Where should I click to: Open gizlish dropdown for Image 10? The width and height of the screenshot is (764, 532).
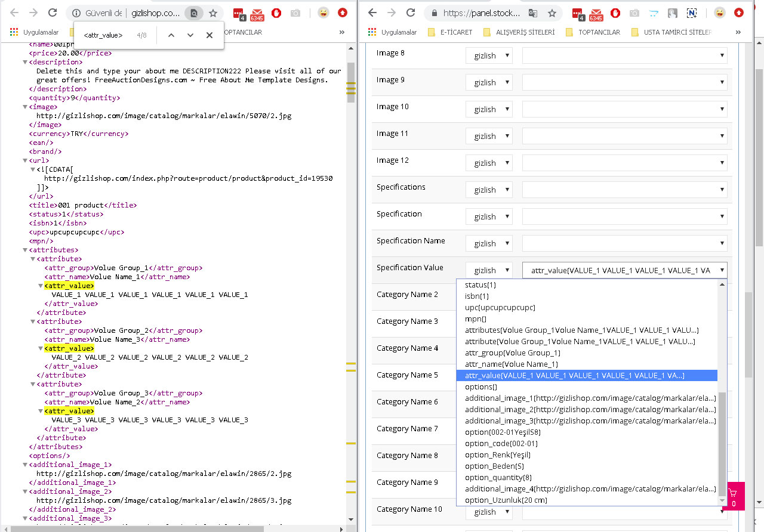489,109
